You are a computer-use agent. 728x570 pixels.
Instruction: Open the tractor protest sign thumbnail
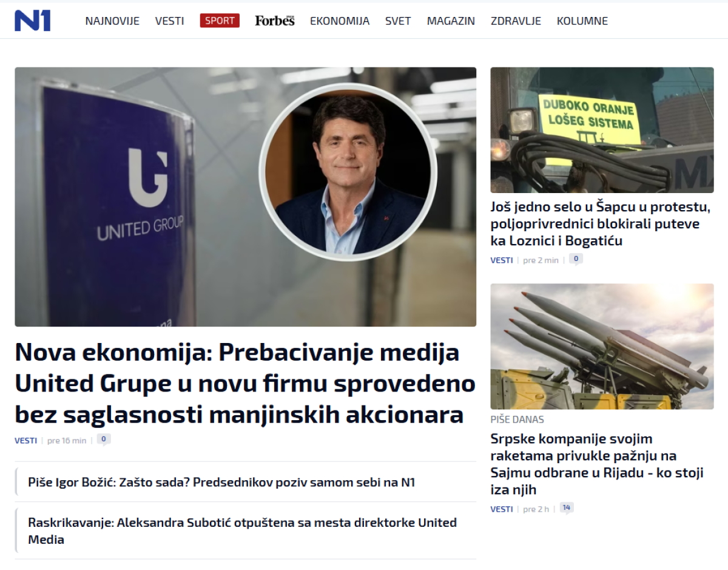click(602, 130)
